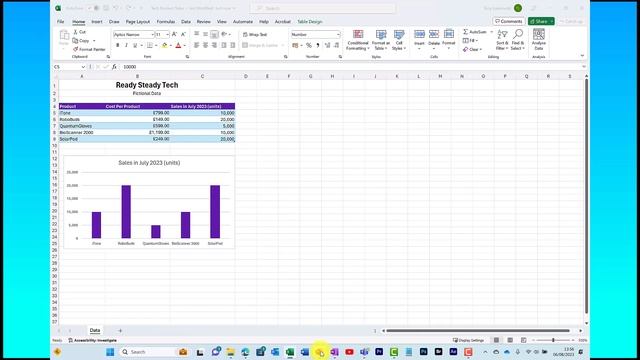Open the font name dropdown
Image resolution: width=640 pixels, height=360 pixels.
pos(152,35)
